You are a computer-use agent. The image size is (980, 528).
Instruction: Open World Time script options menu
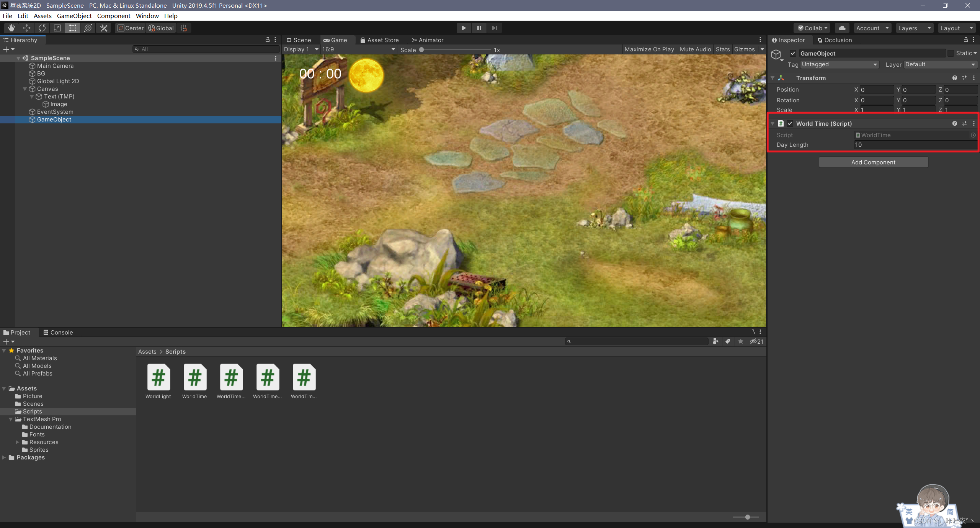[974, 123]
